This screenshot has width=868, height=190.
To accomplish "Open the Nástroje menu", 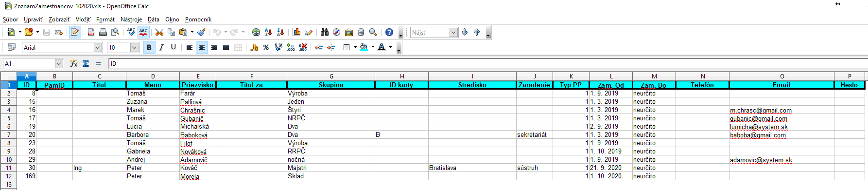I will coord(131,19).
